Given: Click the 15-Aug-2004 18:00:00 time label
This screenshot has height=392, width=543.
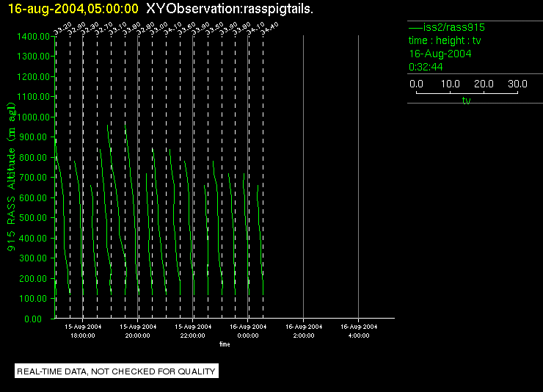Looking at the screenshot, I should pyautogui.click(x=83, y=331).
